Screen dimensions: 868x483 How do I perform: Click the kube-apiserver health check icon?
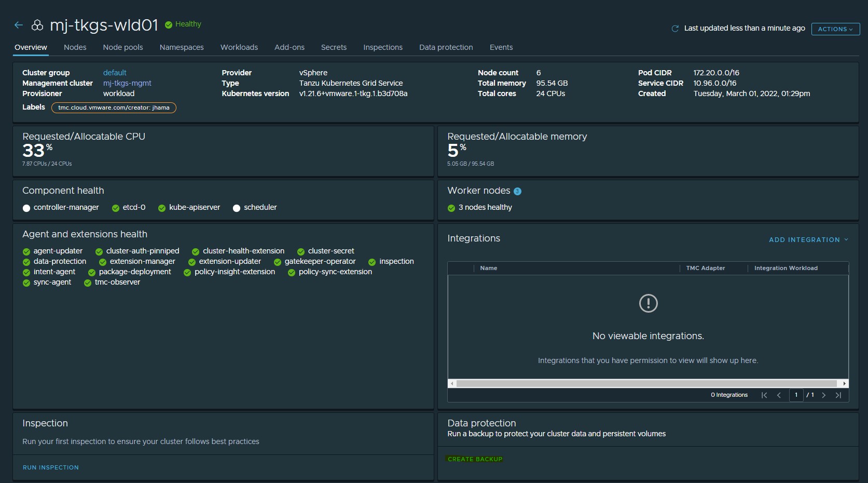[x=162, y=208]
